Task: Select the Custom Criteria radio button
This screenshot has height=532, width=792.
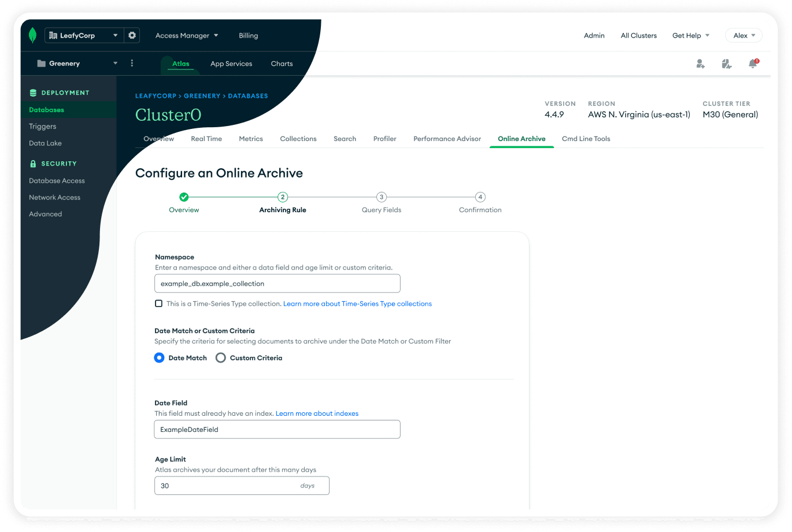Action: point(221,358)
